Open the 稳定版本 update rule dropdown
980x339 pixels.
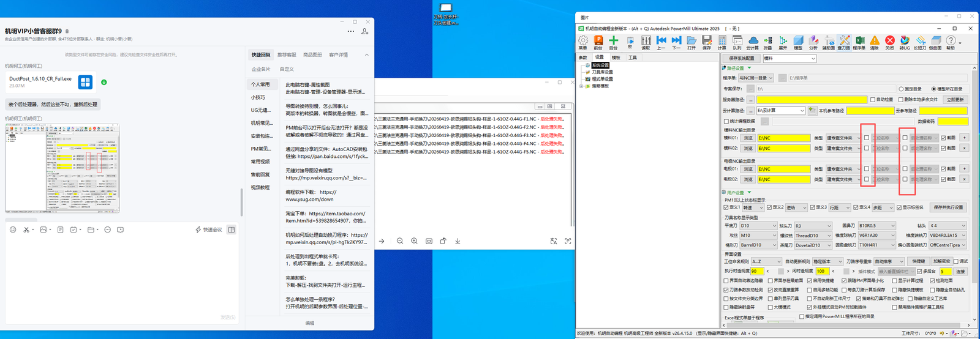[x=827, y=261]
